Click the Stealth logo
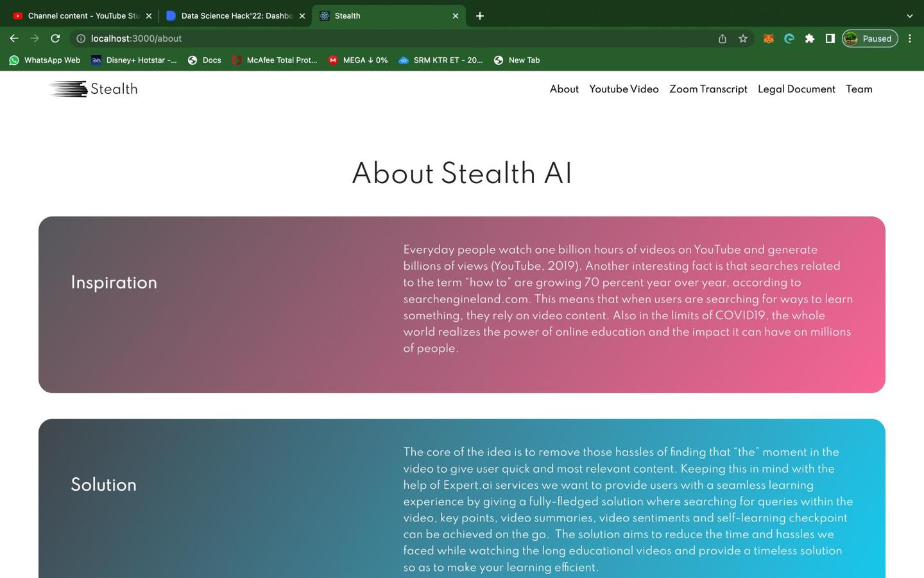 point(94,89)
